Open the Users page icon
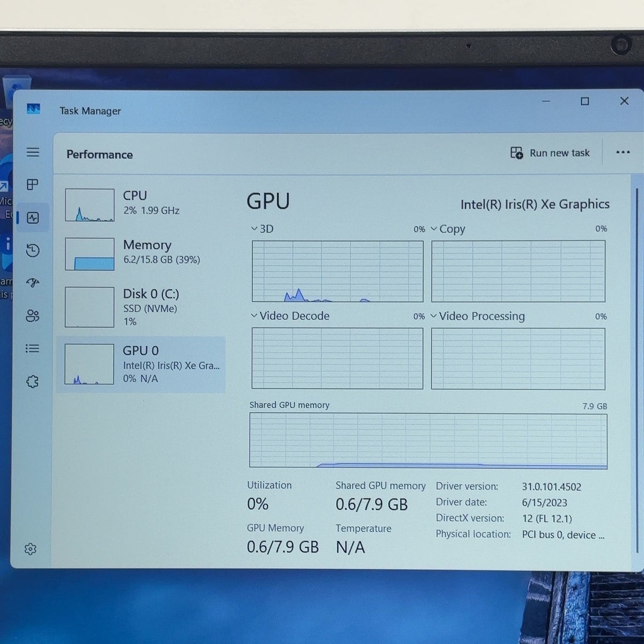Screen dimensions: 644x644 [x=33, y=316]
